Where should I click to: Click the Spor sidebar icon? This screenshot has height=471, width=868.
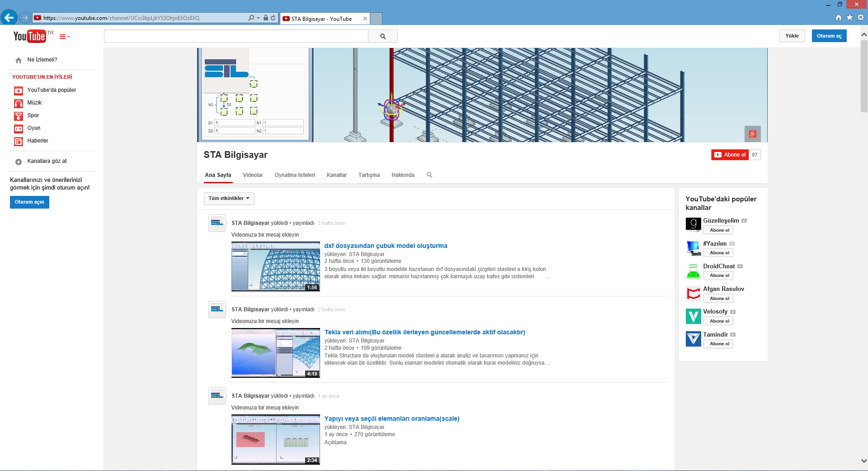[x=19, y=116]
